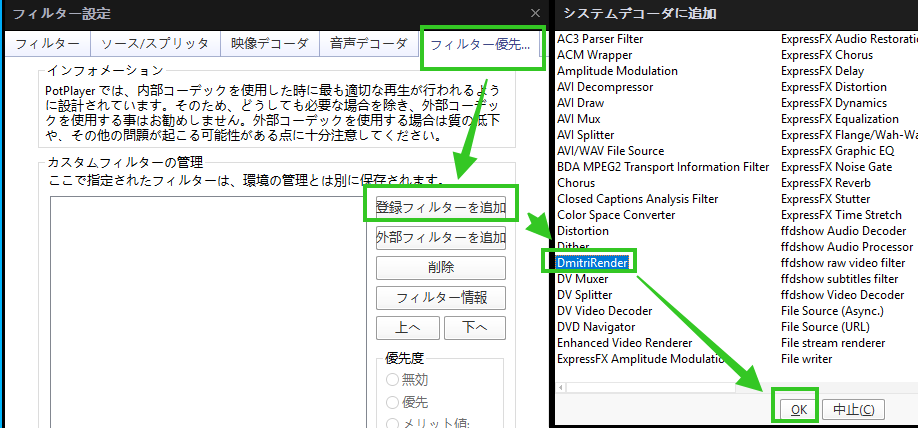Select AVI Draw entry
The height and width of the screenshot is (428, 918).
coord(580,102)
